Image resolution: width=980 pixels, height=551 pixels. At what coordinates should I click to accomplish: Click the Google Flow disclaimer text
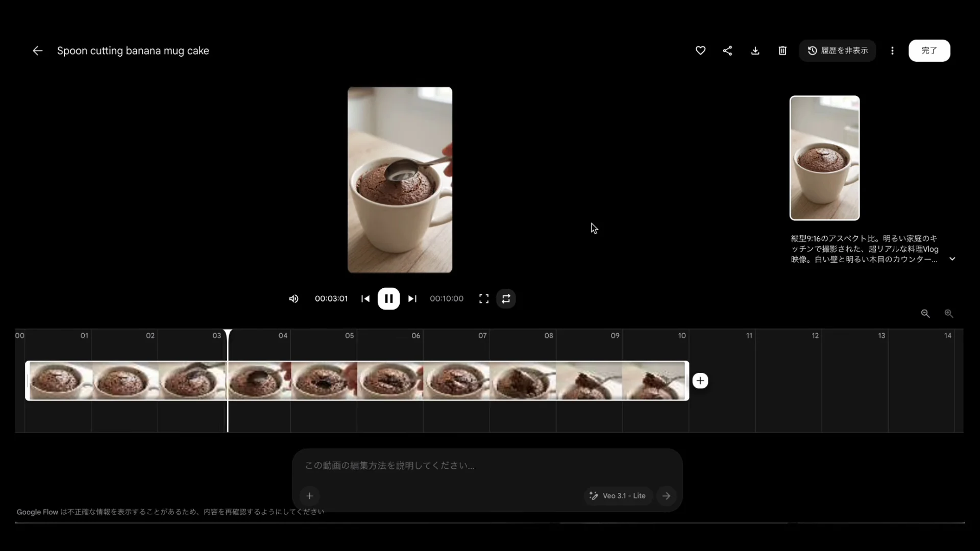click(170, 512)
